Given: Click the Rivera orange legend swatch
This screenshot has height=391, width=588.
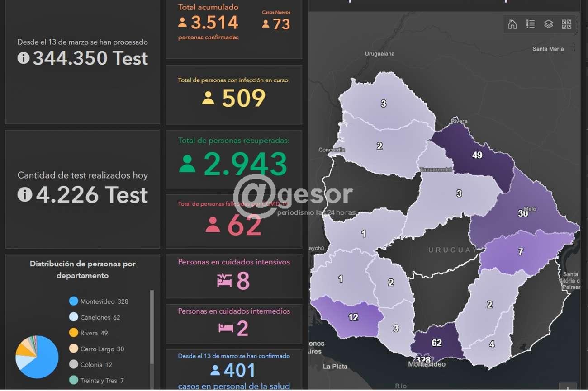Looking at the screenshot, I should (x=74, y=333).
